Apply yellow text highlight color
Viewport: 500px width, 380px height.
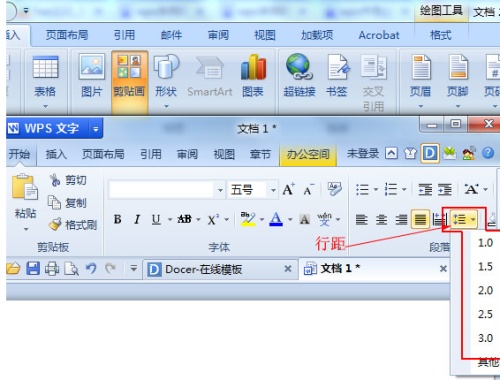[x=248, y=219]
